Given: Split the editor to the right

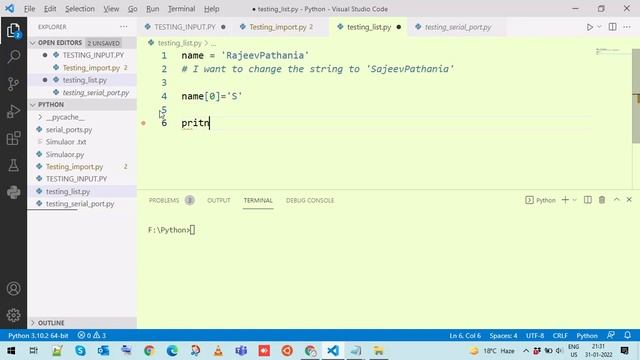Looking at the screenshot, I should (x=612, y=27).
